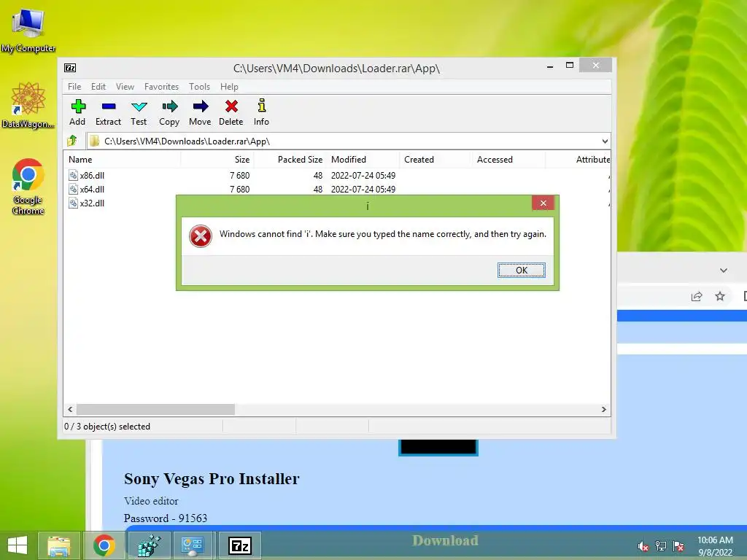Viewport: 747px width, 560px height.
Task: Click the x64.dll file icon
Action: pos(73,189)
